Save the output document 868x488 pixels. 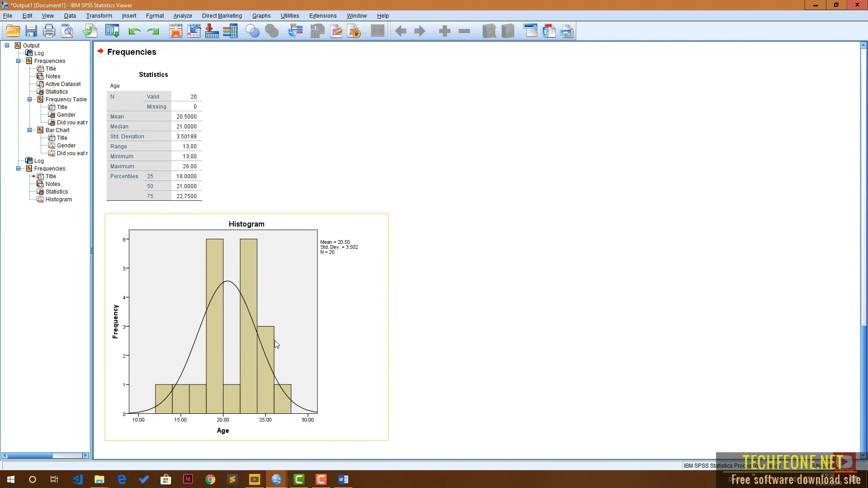point(31,31)
